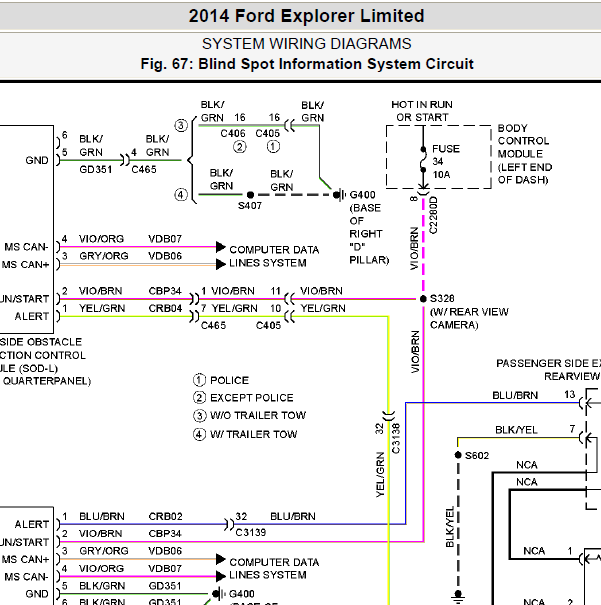601x605 pixels.
Task: Click the vertical 'YEL/GRN' wire label
Action: 380,475
